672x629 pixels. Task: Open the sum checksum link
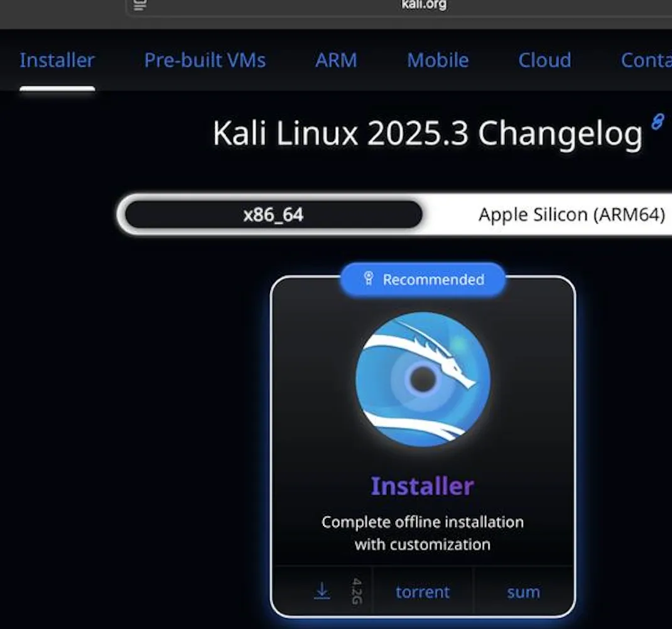pyautogui.click(x=523, y=592)
